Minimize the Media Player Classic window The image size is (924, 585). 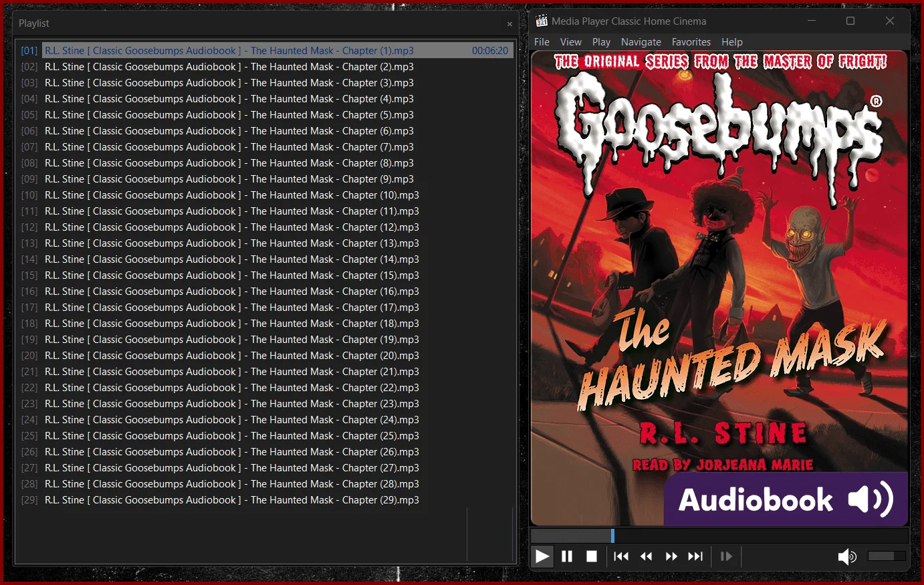[812, 21]
